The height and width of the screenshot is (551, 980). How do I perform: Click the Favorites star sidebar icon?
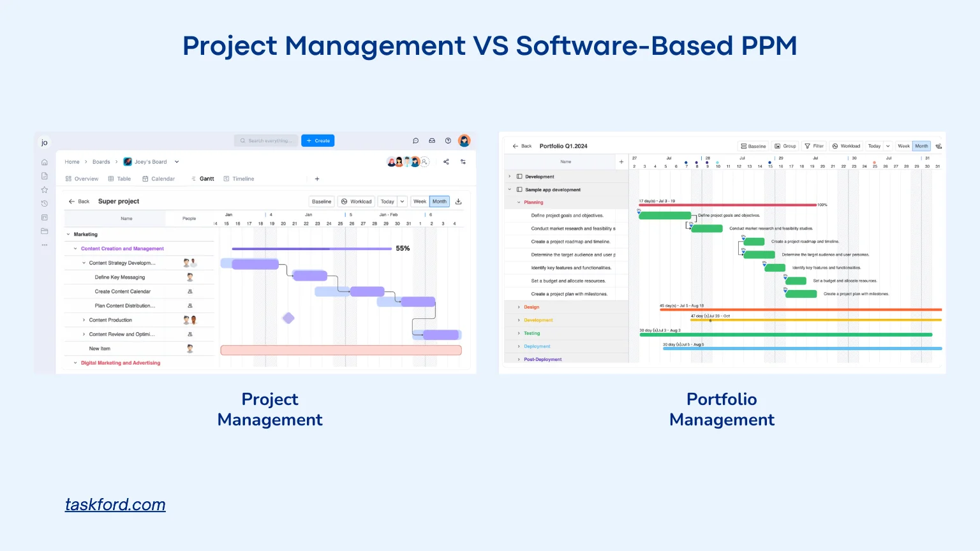click(45, 190)
